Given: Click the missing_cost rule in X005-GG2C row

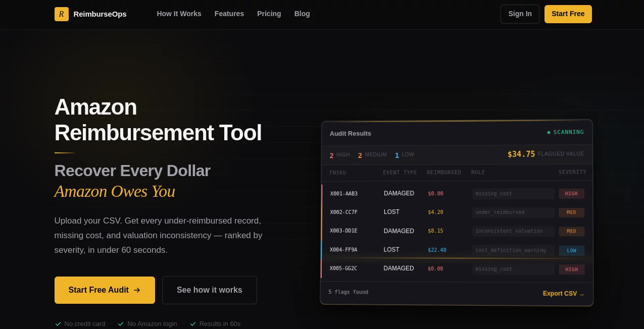Looking at the screenshot, I should click(x=513, y=269).
